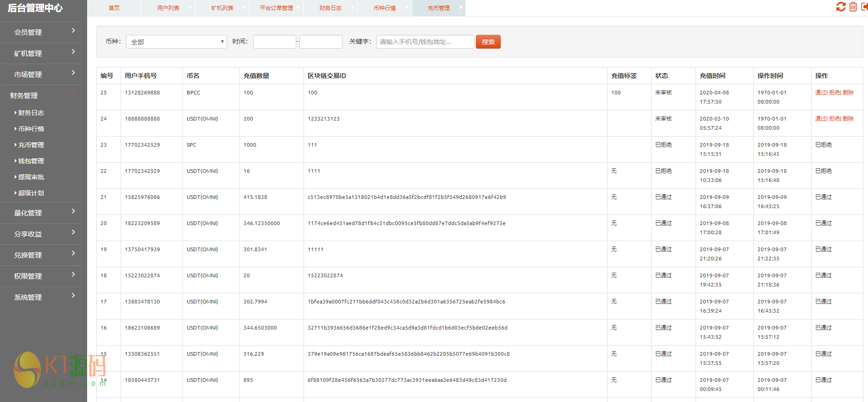Click the amount 346.12350000
The width and height of the screenshot is (868, 402).
[x=262, y=223]
